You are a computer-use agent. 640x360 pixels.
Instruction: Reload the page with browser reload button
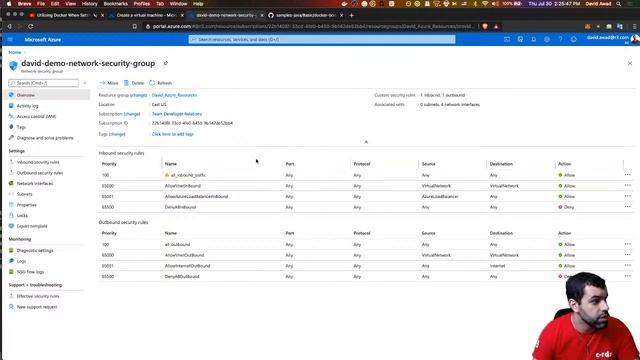coord(31,27)
